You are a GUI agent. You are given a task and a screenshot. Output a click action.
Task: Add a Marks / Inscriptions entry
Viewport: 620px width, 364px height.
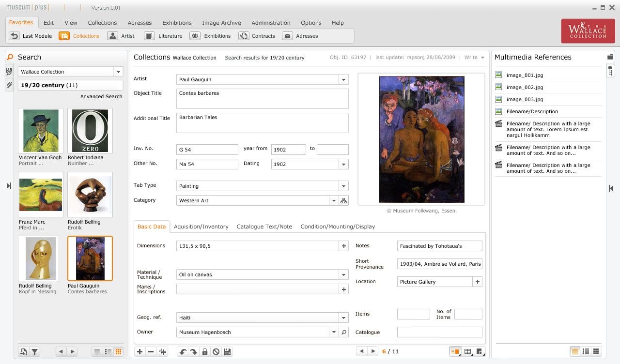click(344, 289)
